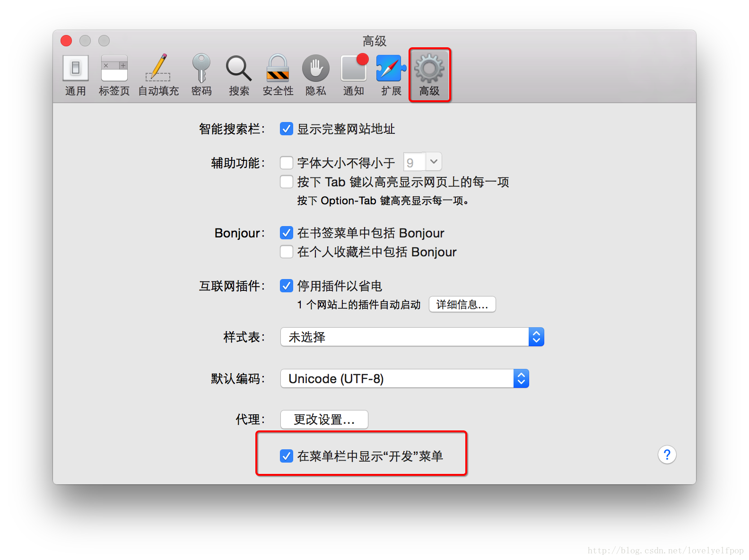The width and height of the screenshot is (749, 560).
Task: Select the 高级 (Advanced) gear tab
Action: pos(429,76)
